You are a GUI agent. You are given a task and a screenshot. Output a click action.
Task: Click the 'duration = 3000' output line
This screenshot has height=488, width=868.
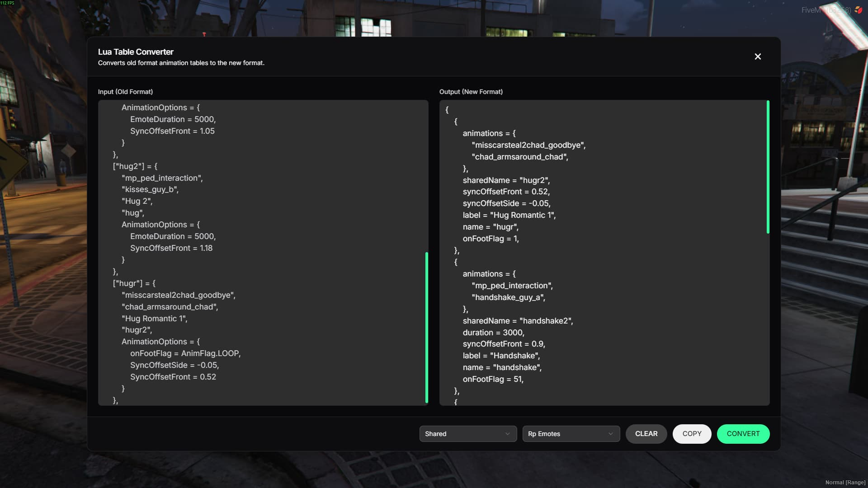(493, 333)
